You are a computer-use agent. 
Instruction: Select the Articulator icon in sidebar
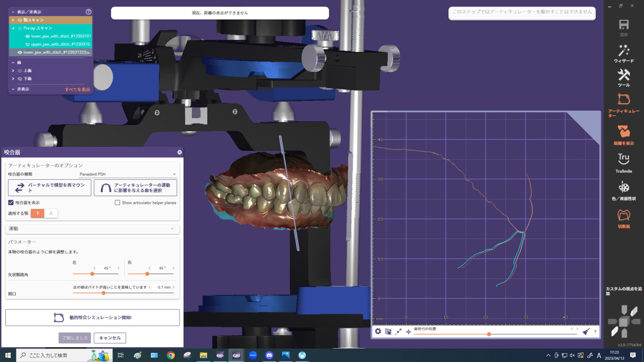tap(623, 105)
